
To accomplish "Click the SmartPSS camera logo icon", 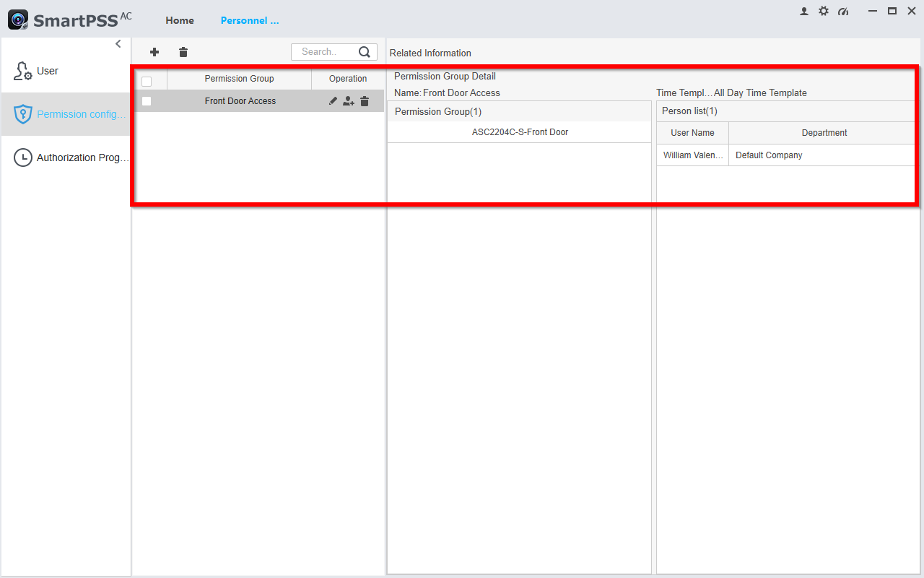I will tap(18, 20).
